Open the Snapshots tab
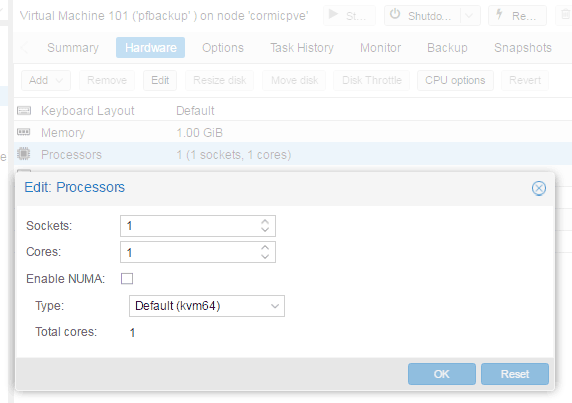The image size is (572, 403). click(x=523, y=48)
